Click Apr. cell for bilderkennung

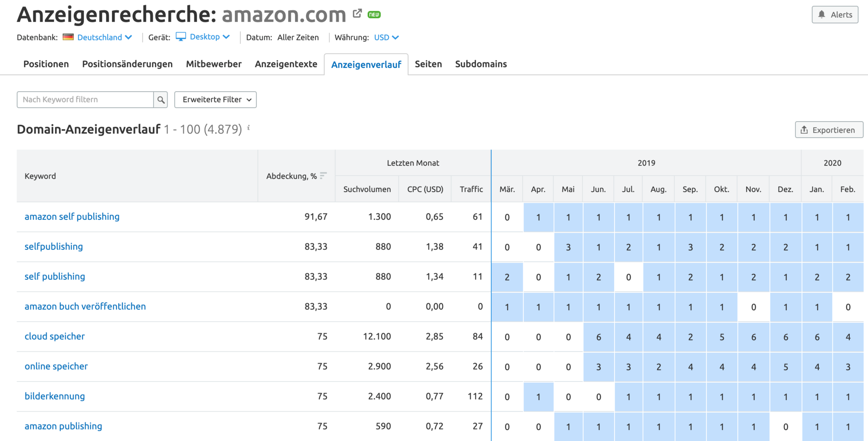click(538, 397)
